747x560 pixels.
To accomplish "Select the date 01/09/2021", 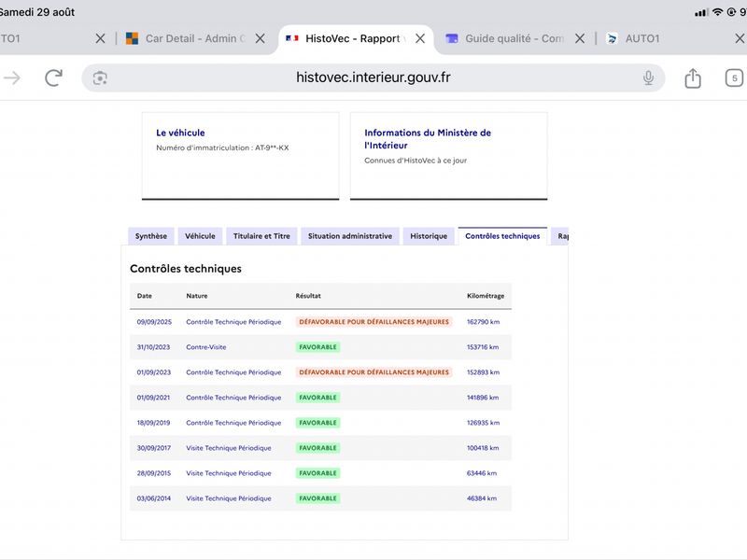I will 153,398.
